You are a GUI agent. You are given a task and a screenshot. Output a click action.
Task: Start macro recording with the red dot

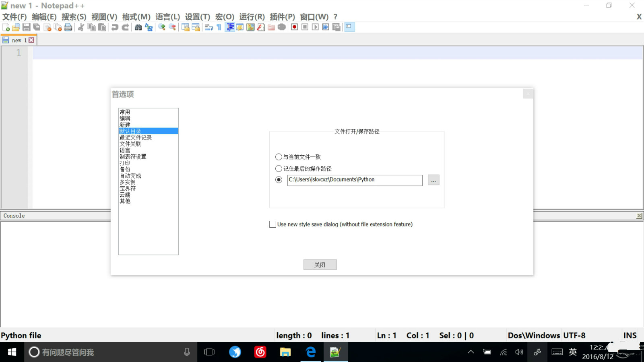pos(294,27)
